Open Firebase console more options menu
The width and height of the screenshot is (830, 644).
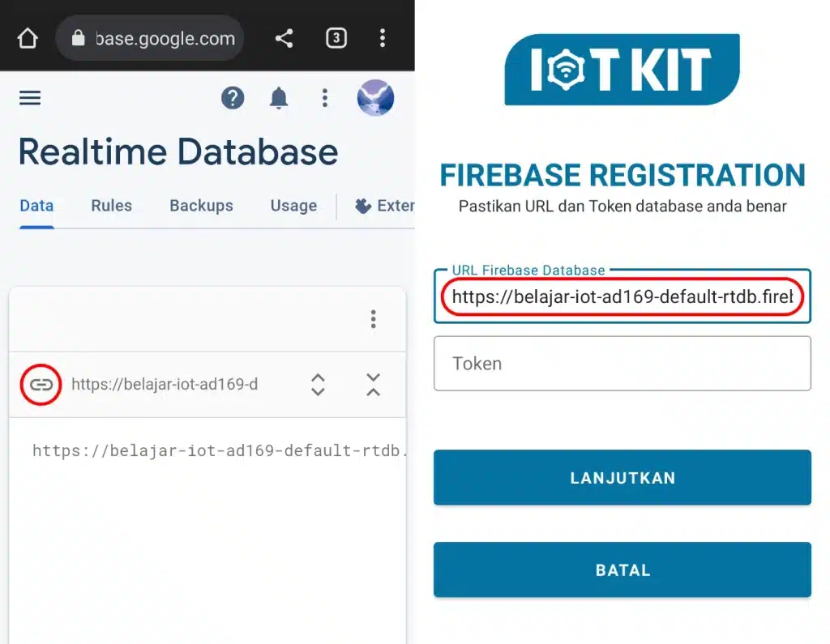(x=325, y=98)
